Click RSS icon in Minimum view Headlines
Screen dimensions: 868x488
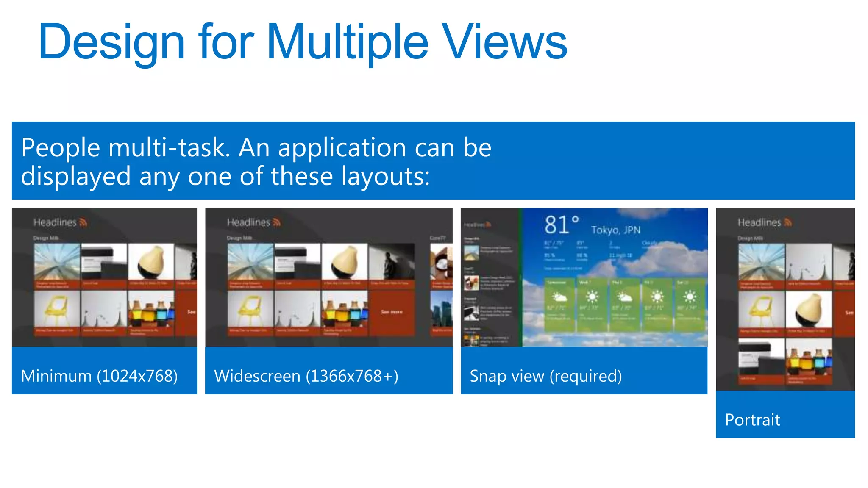click(83, 222)
